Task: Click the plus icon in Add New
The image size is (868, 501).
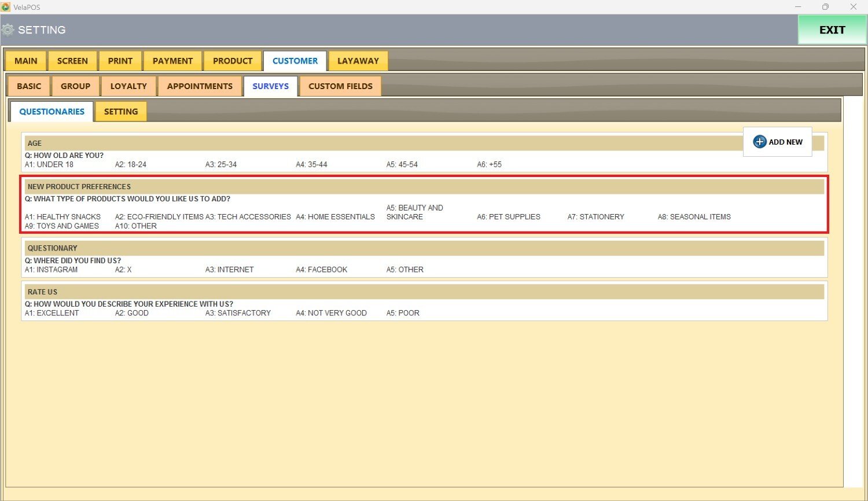Action: [759, 142]
